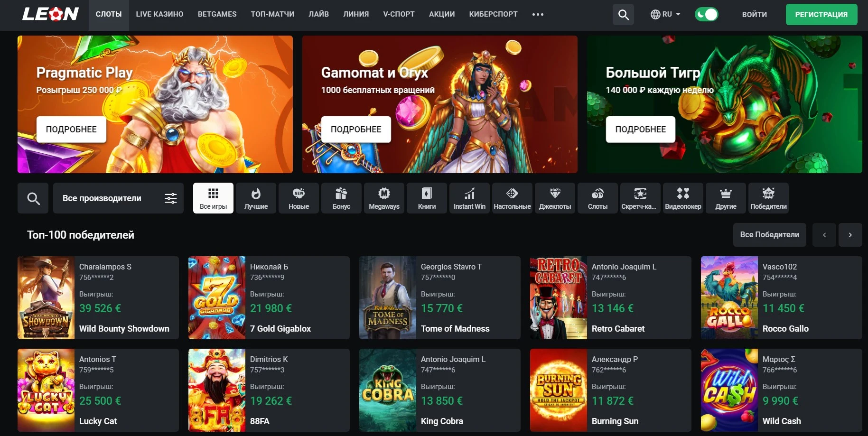Expand the three-dots more menu
Image resolution: width=868 pixels, height=436 pixels.
click(x=538, y=15)
